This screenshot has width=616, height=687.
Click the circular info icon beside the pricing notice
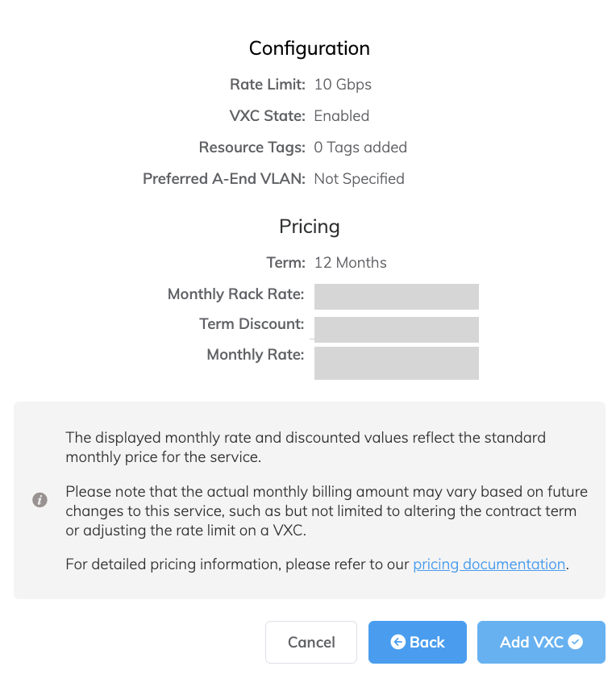(x=40, y=500)
